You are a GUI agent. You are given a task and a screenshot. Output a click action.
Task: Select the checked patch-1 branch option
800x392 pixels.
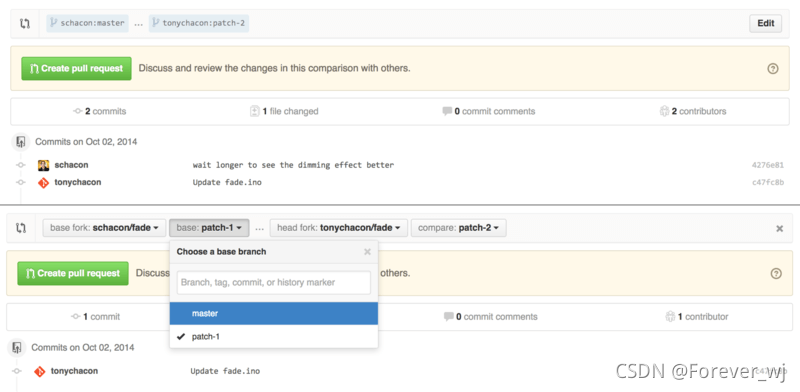[274, 337]
